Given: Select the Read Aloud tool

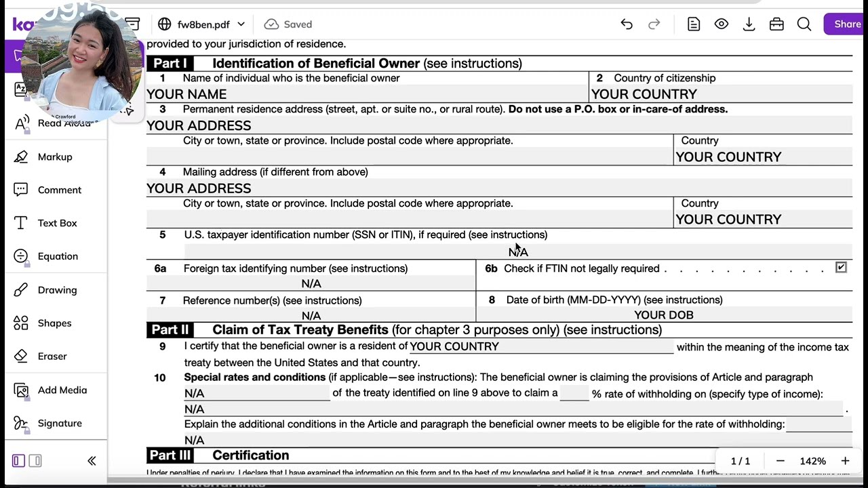Looking at the screenshot, I should point(56,123).
